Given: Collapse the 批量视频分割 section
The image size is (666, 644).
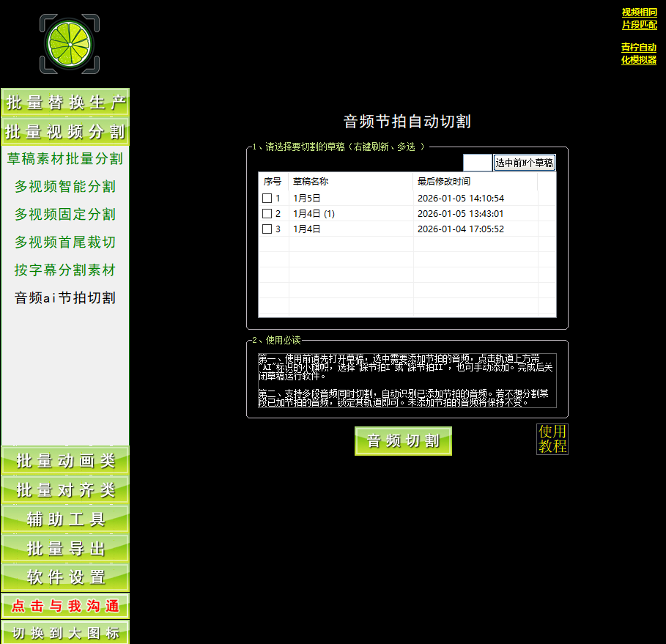Looking at the screenshot, I should (x=65, y=132).
